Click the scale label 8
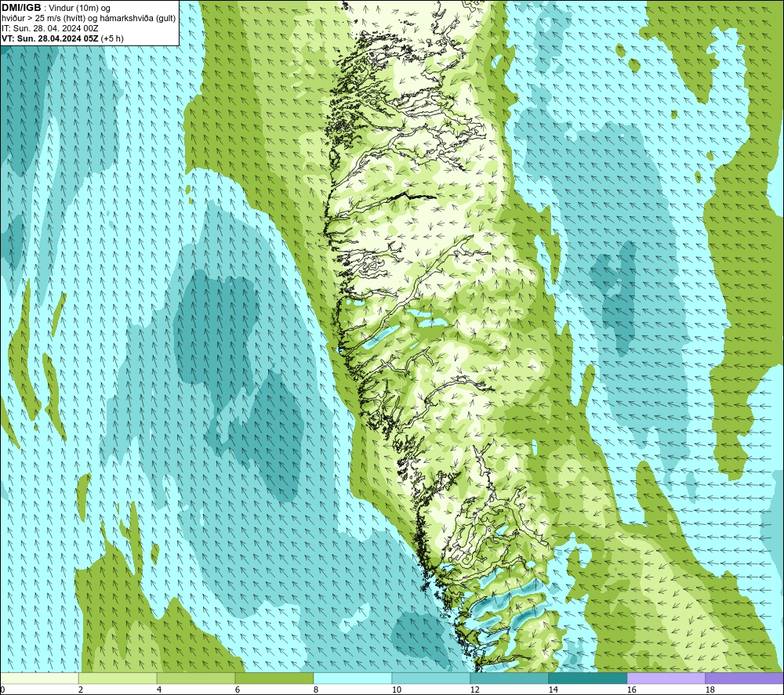This screenshot has height=695, width=784. [315, 690]
